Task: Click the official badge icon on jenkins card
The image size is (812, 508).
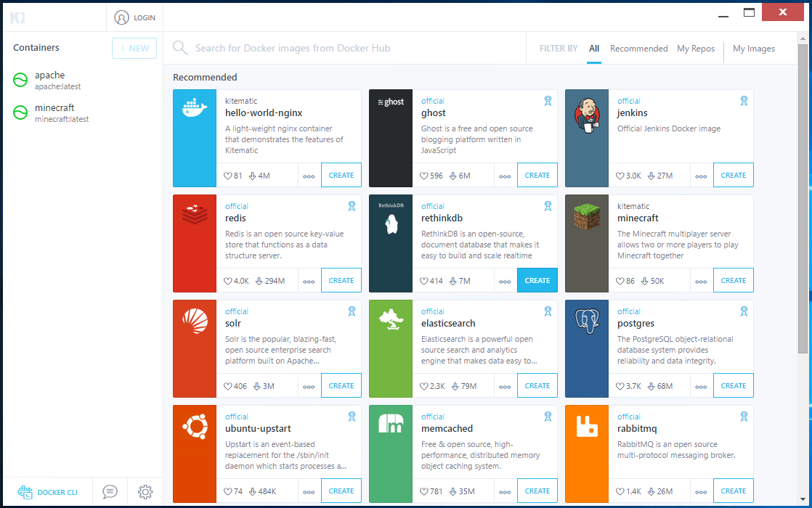Action: (744, 101)
